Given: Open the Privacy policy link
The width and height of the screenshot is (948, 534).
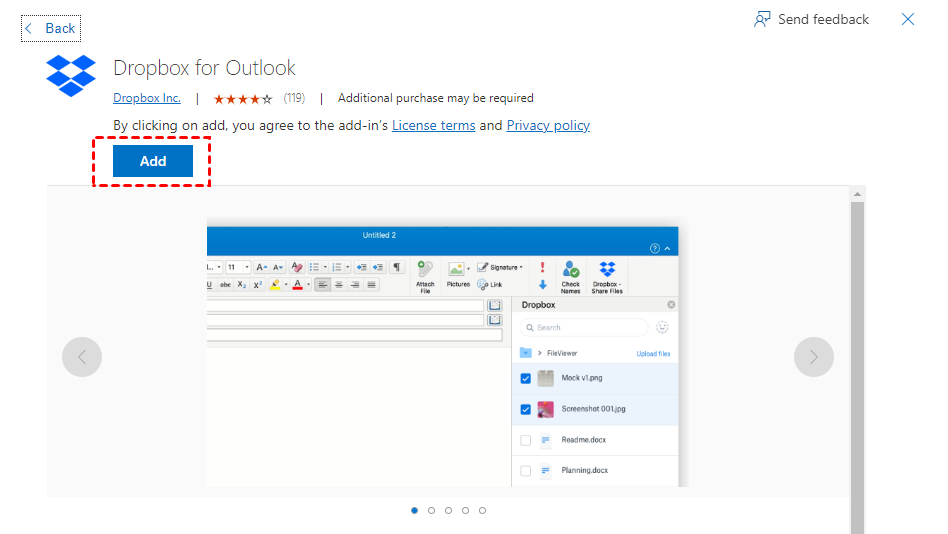Looking at the screenshot, I should pos(548,125).
